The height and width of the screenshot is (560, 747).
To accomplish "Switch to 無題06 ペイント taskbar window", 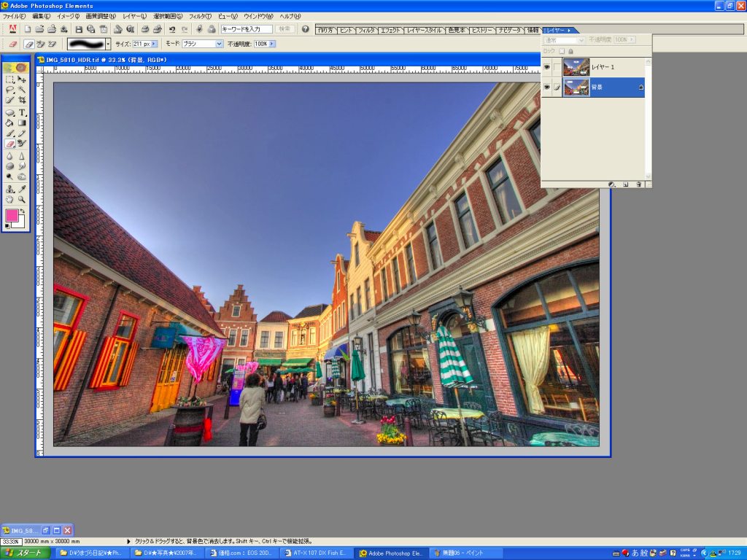I will pyautogui.click(x=468, y=553).
